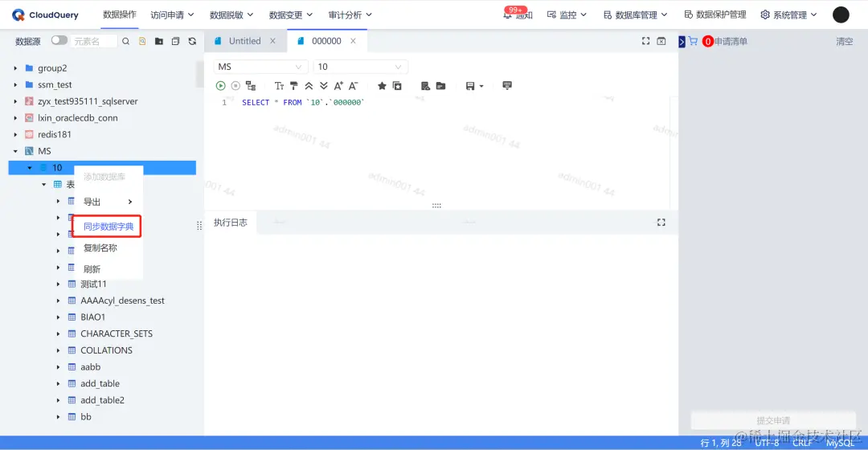Select the CHARACTER_SETS table
Screen dimensions: 868x450
[117, 333]
